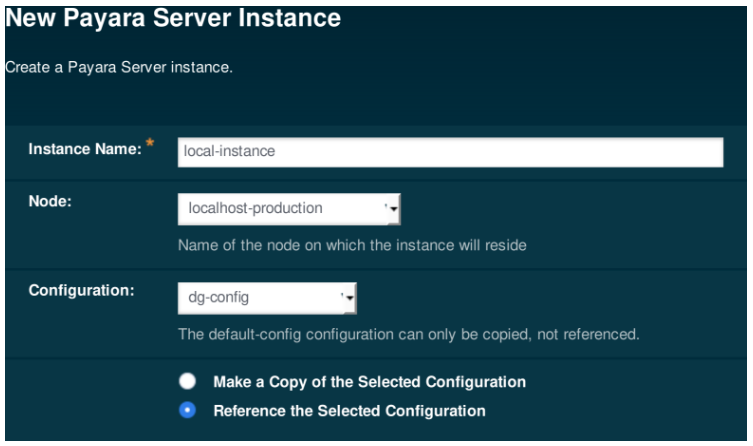
Task: Open the Node dropdown arrow
Action: (x=393, y=209)
